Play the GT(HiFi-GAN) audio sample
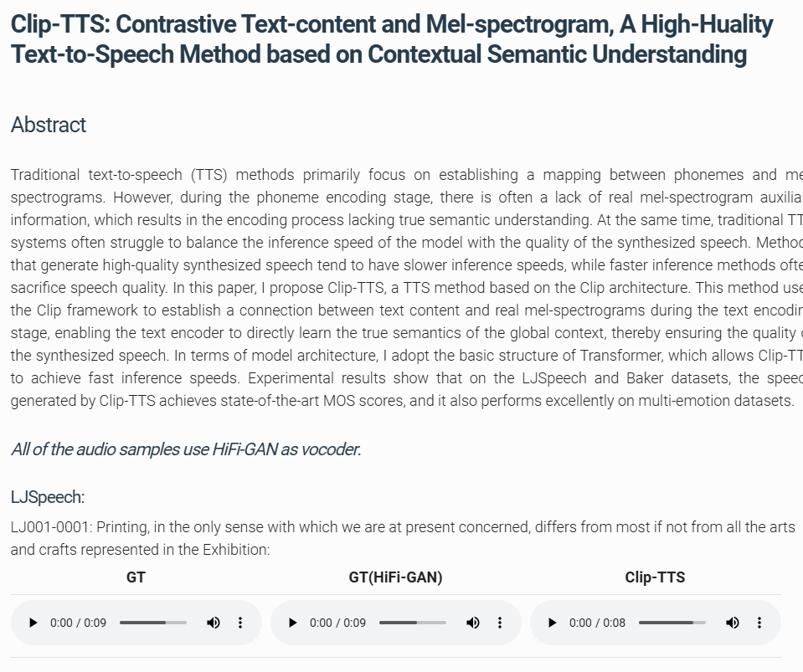The height and width of the screenshot is (672, 803). point(293,623)
